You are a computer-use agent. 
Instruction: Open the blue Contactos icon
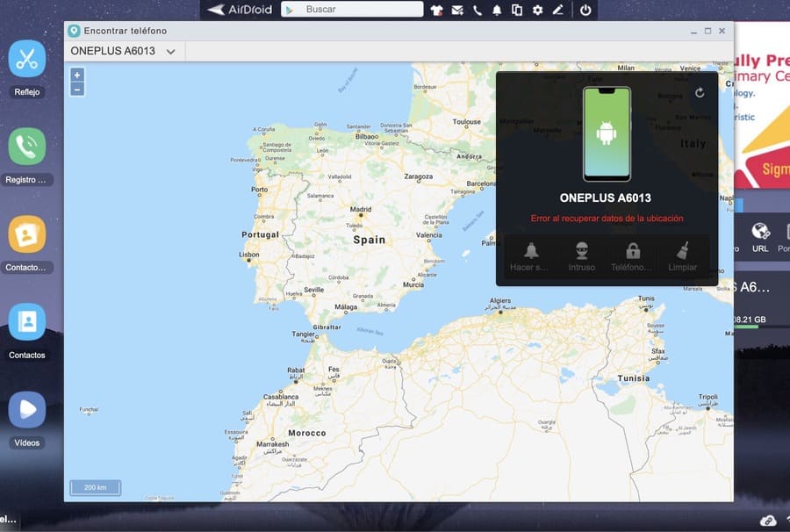pyautogui.click(x=26, y=322)
